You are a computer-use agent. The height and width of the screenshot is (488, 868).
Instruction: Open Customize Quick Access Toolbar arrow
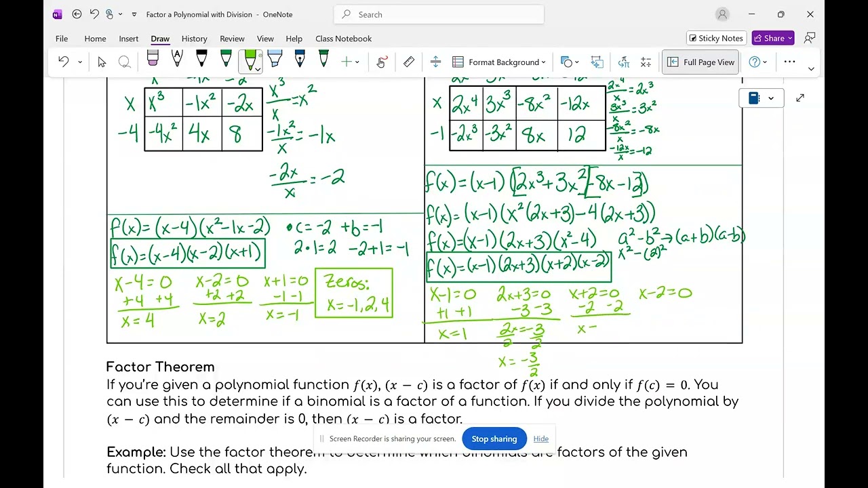(134, 14)
